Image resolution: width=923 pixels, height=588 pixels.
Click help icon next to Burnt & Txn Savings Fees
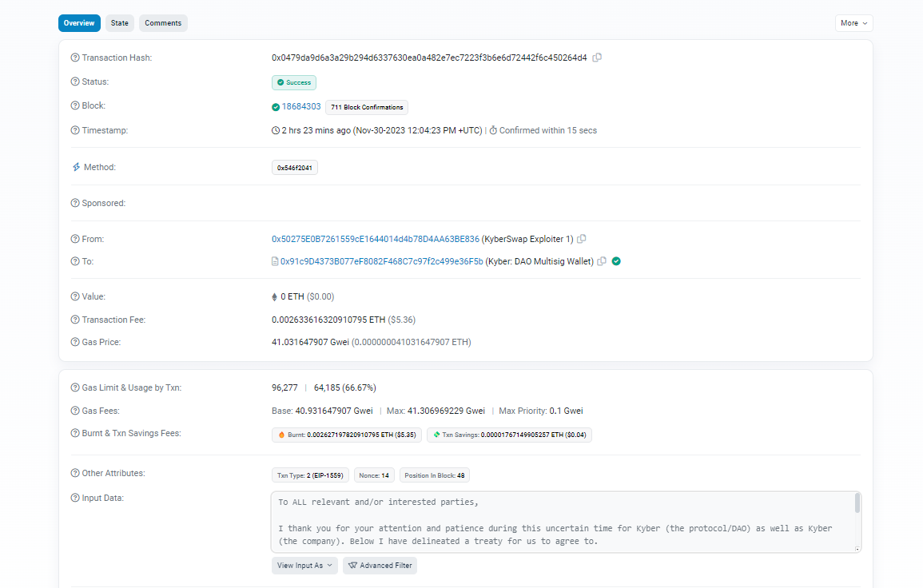point(75,433)
